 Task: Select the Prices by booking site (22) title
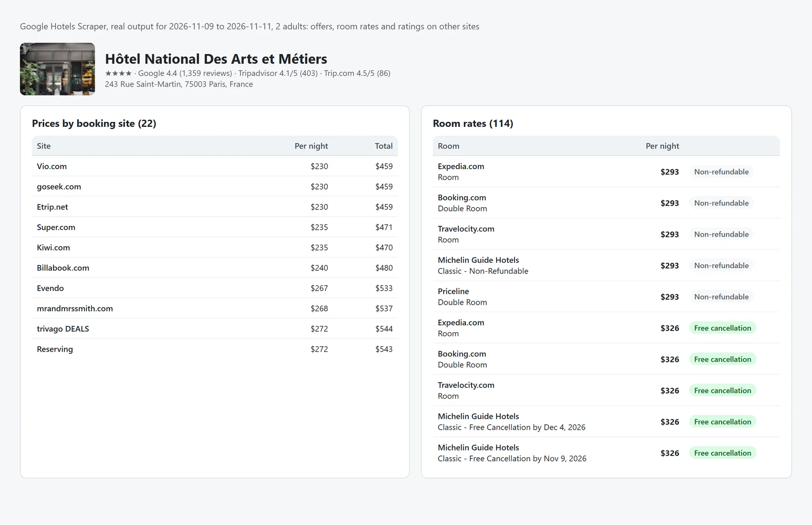click(x=94, y=123)
